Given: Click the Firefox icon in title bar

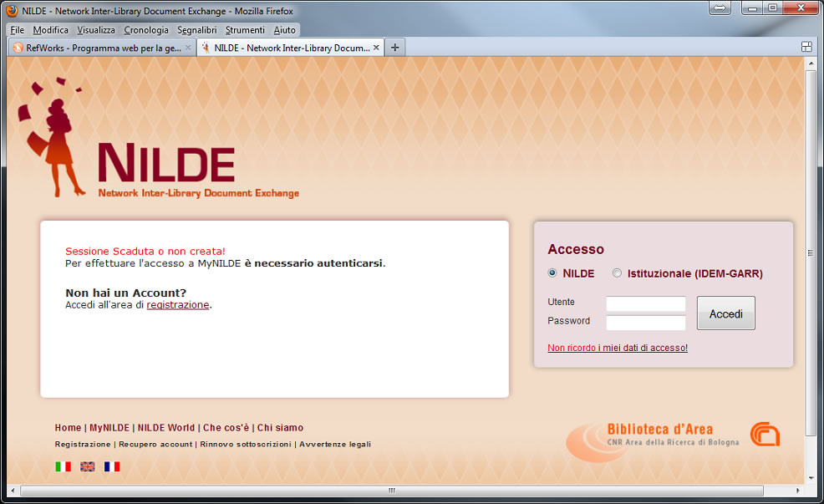Looking at the screenshot, I should click(12, 11).
